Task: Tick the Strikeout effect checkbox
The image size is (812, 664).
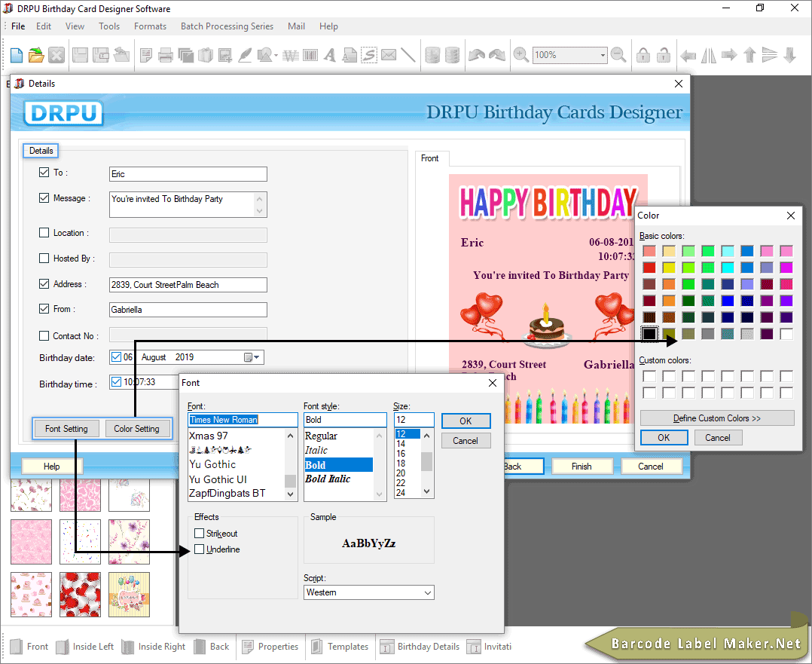Action: [200, 533]
